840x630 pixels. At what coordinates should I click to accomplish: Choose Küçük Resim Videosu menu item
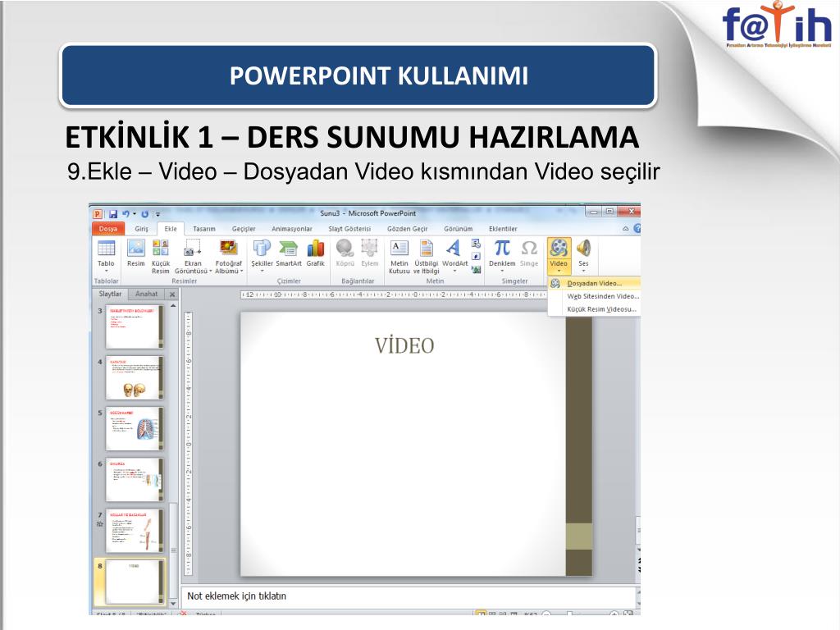(x=594, y=309)
